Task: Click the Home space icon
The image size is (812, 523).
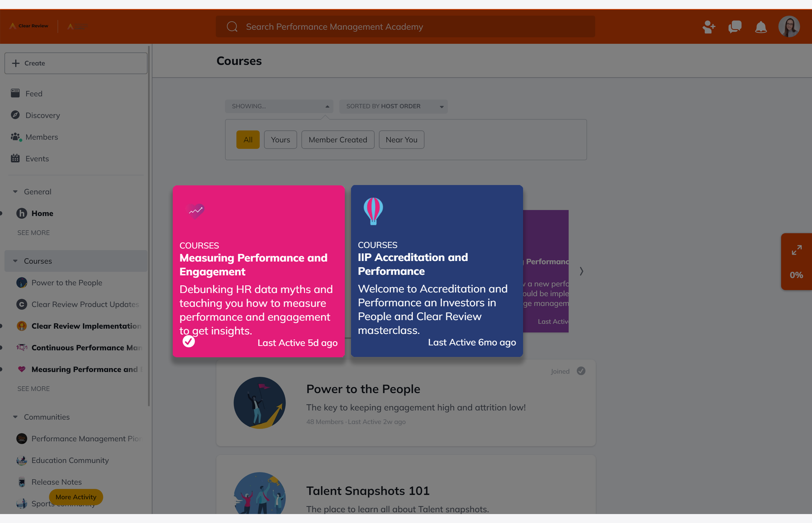Action: (x=22, y=213)
